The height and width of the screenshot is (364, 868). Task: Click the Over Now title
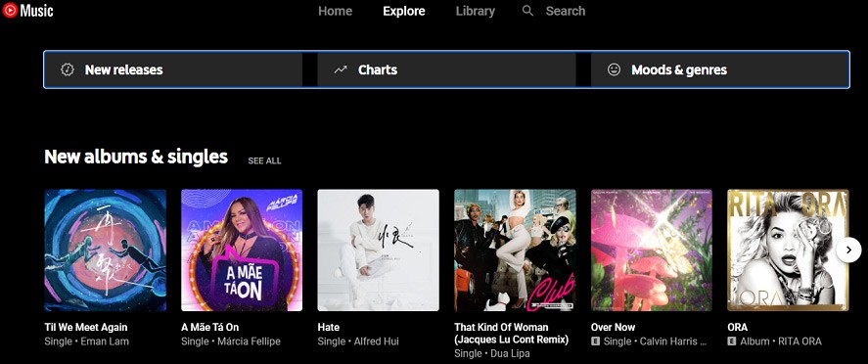click(x=613, y=327)
